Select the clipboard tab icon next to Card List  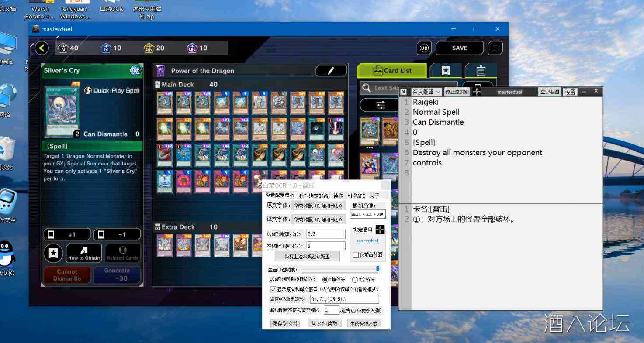481,70
